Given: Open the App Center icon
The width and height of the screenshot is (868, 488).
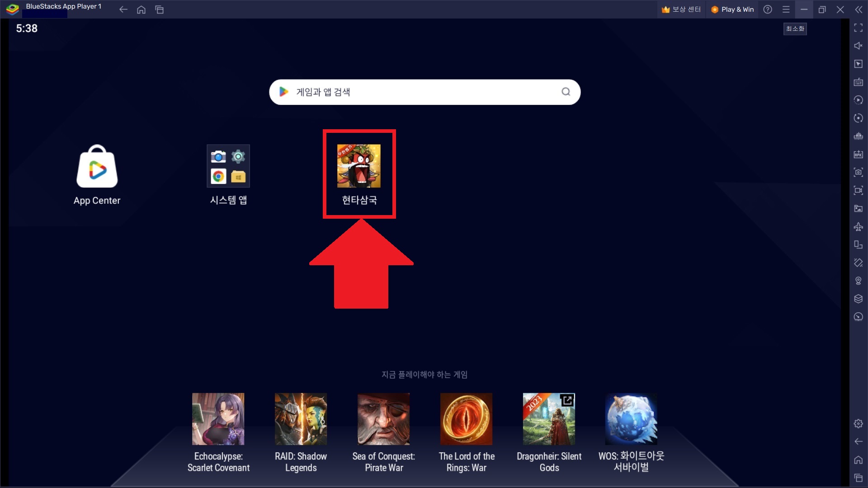Looking at the screenshot, I should [97, 174].
